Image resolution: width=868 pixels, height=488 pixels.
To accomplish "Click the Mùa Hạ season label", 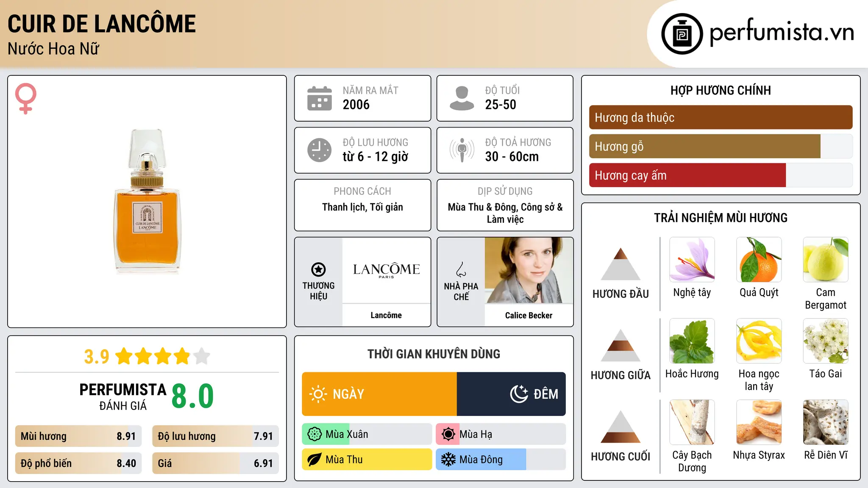I will pos(476,434).
